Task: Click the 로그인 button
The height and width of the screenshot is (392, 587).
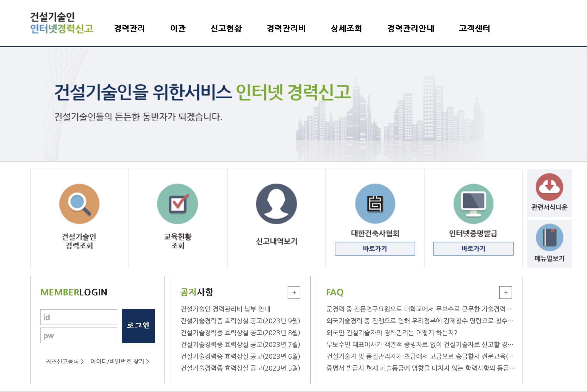Action: [x=138, y=326]
